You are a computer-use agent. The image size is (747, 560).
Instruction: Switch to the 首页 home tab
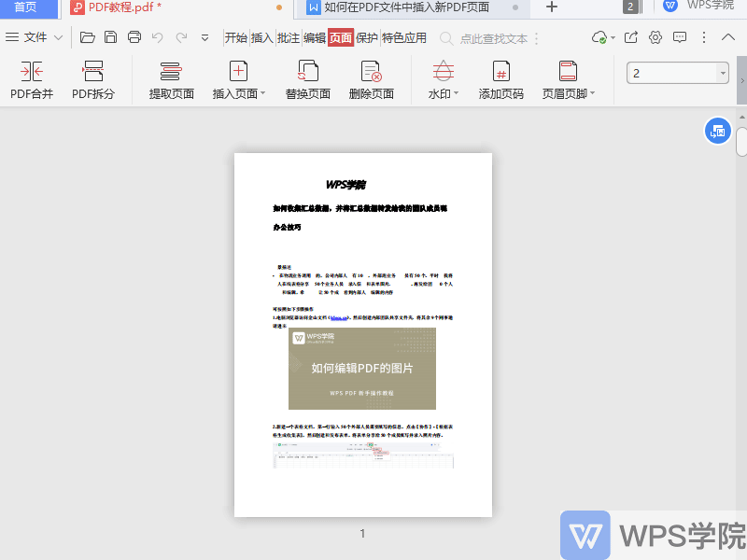click(x=29, y=7)
